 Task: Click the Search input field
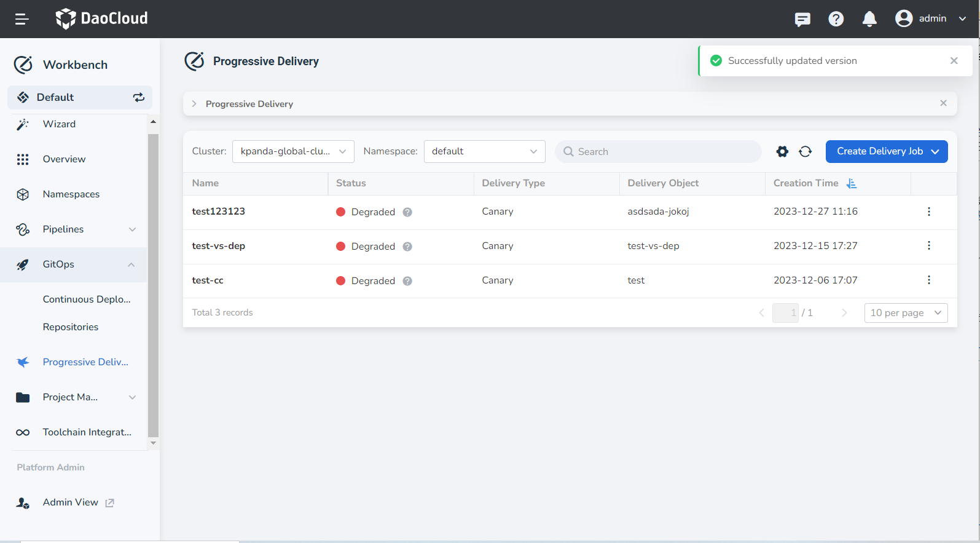[x=664, y=152]
